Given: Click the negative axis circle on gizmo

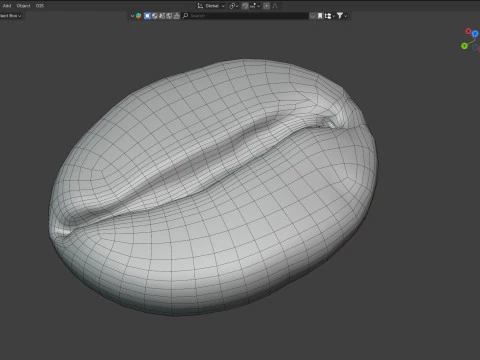Looking at the screenshot, I should (x=475, y=47).
